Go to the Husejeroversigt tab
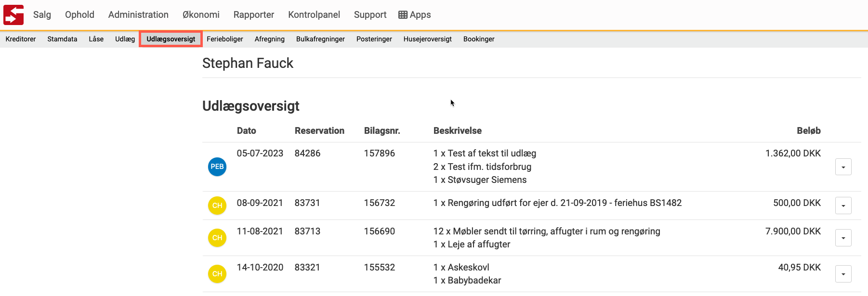The width and height of the screenshot is (868, 296). pos(428,39)
